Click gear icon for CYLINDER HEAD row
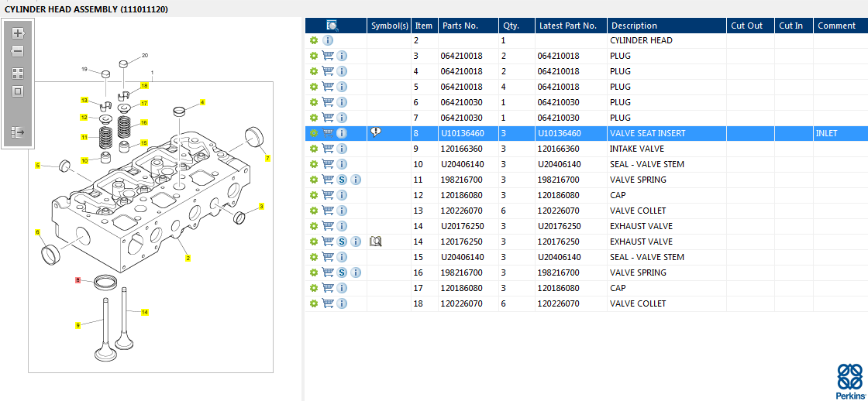This screenshot has height=401, width=868. pos(314,40)
